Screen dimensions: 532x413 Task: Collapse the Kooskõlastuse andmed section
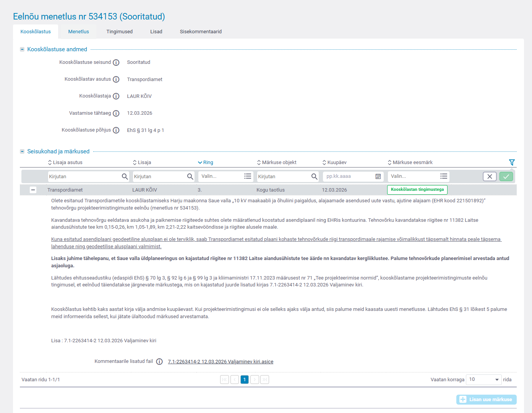[22, 49]
